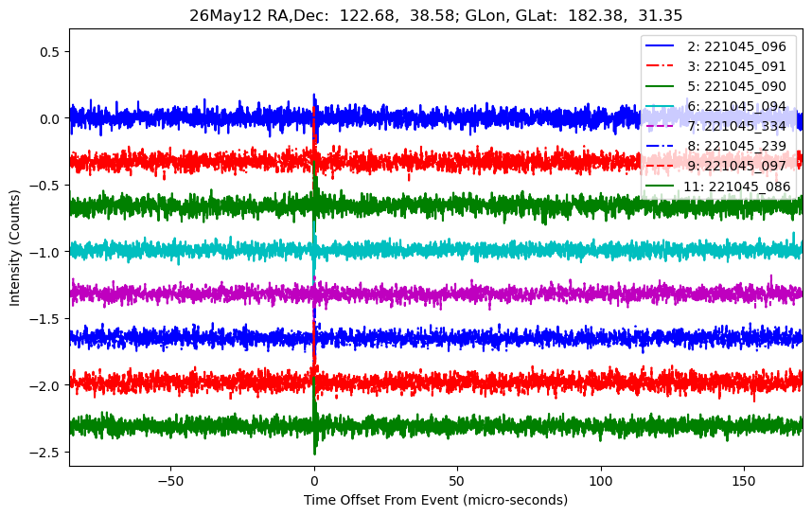Click the green legend line for 221045_086

660,186
